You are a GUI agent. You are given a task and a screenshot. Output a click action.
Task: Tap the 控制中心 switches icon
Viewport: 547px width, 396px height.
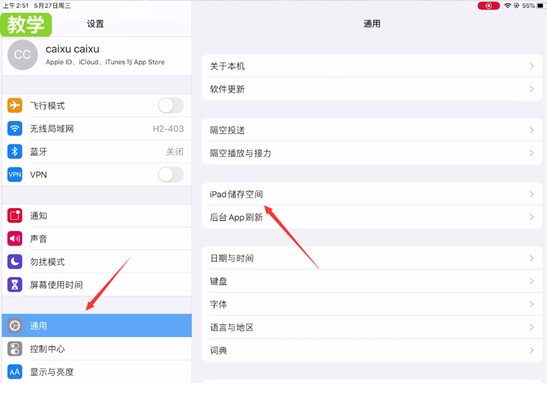click(x=15, y=349)
